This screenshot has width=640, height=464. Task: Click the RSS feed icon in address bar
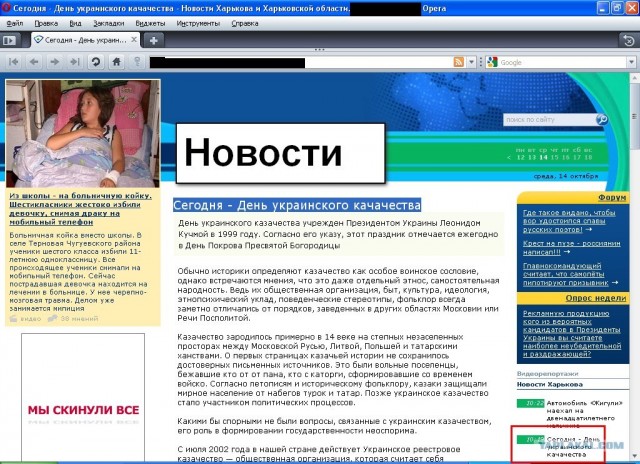[458, 62]
